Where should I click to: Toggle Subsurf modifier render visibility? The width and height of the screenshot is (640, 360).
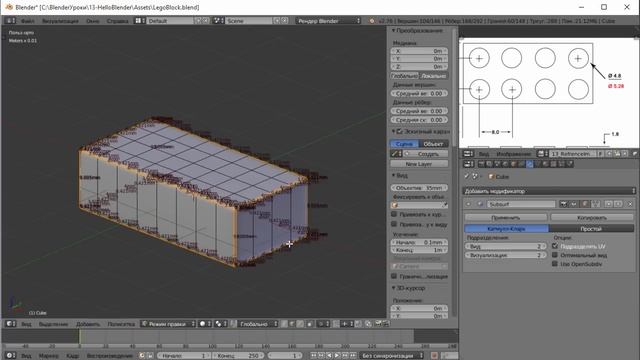tap(564, 204)
